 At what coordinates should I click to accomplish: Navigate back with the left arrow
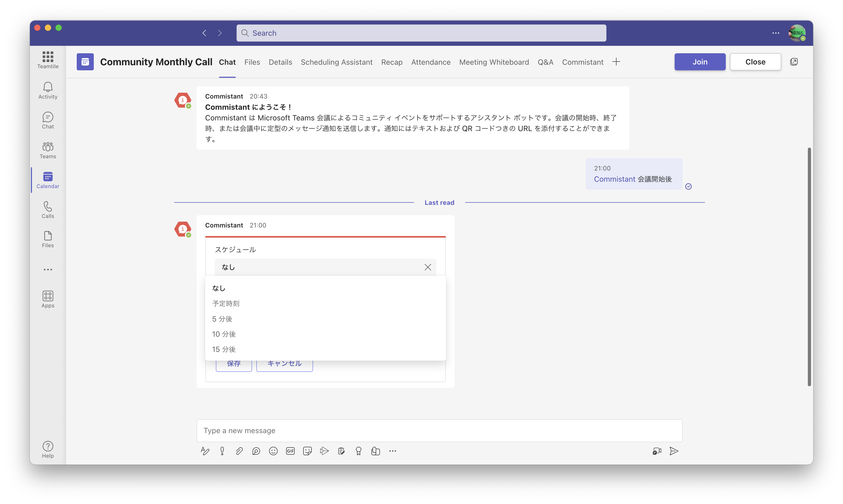point(204,33)
